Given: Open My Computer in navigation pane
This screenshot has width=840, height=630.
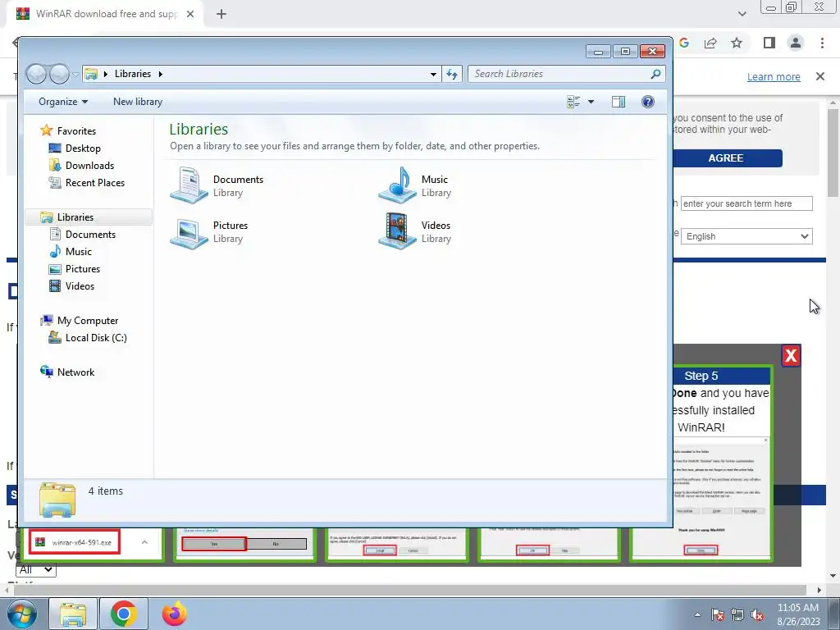Looking at the screenshot, I should tap(87, 321).
